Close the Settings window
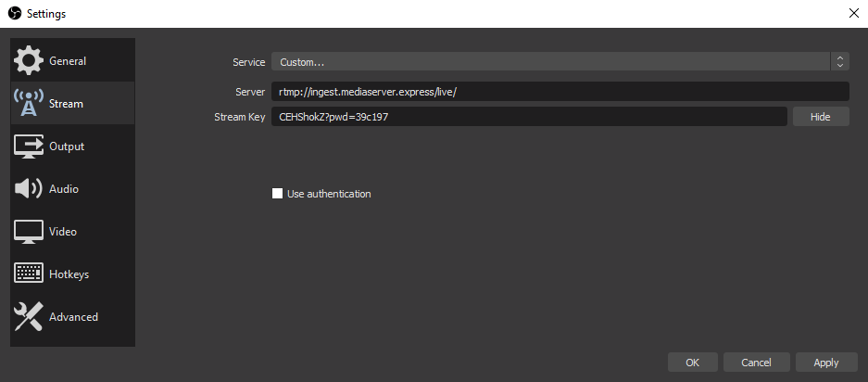The image size is (868, 382). click(853, 14)
